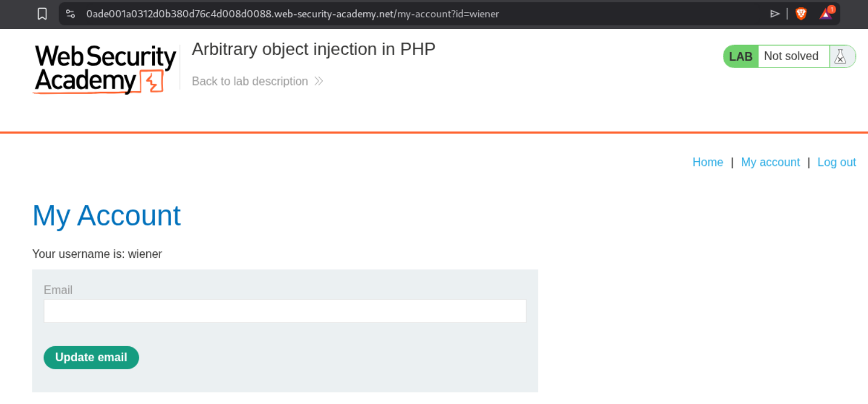
Task: Click the lab title Arbitrary object injection
Action: [313, 50]
